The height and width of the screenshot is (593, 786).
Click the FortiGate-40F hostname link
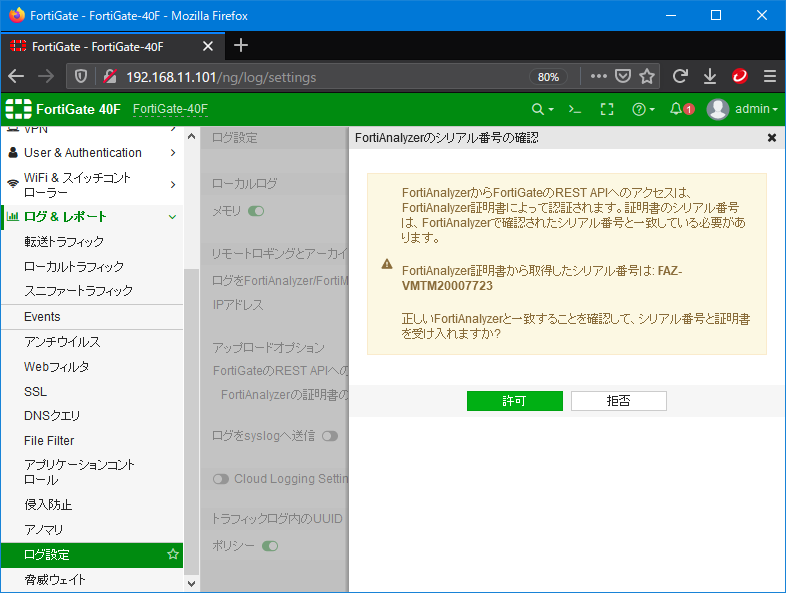point(170,109)
